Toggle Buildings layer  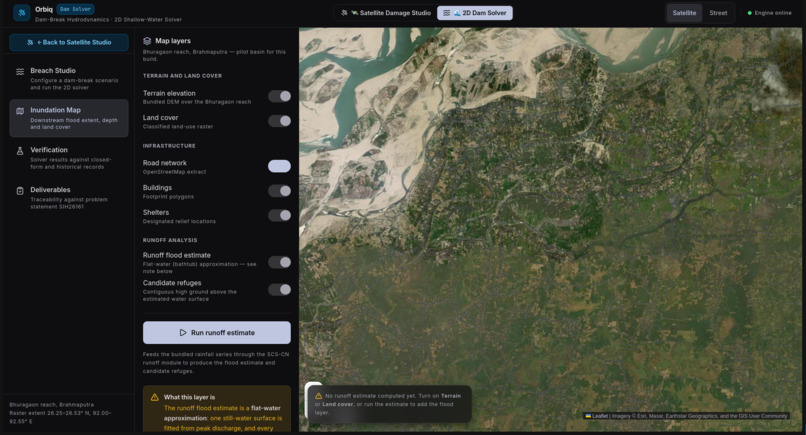point(279,191)
